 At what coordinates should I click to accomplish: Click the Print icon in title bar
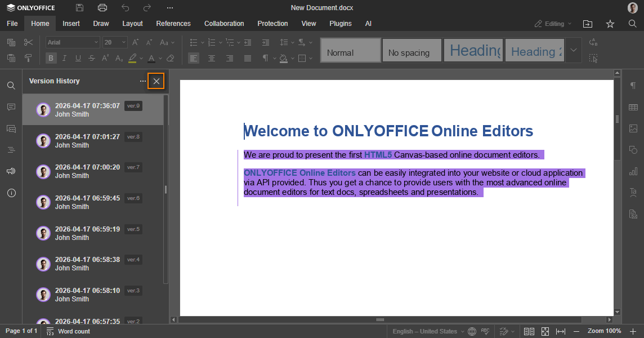point(102,8)
